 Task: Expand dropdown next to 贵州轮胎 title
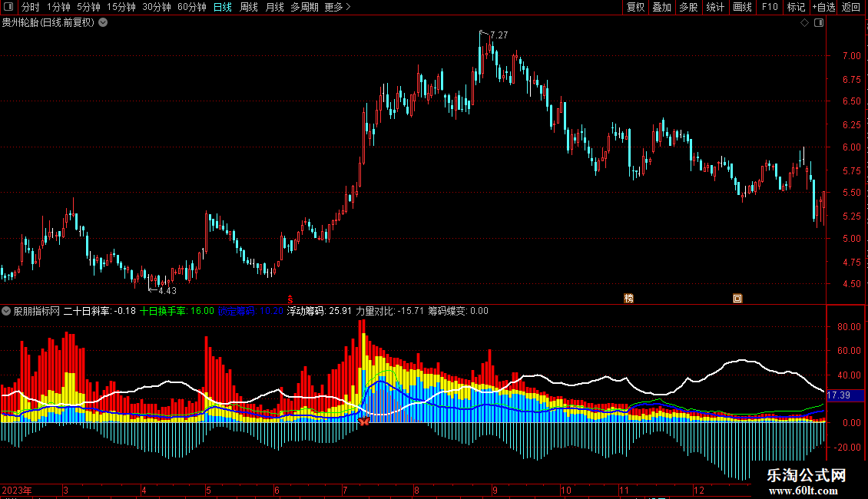click(x=103, y=23)
